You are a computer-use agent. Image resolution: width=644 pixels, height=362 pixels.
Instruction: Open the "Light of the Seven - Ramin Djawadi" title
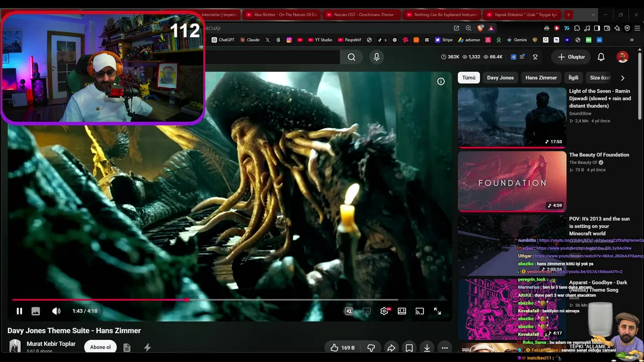click(x=600, y=99)
